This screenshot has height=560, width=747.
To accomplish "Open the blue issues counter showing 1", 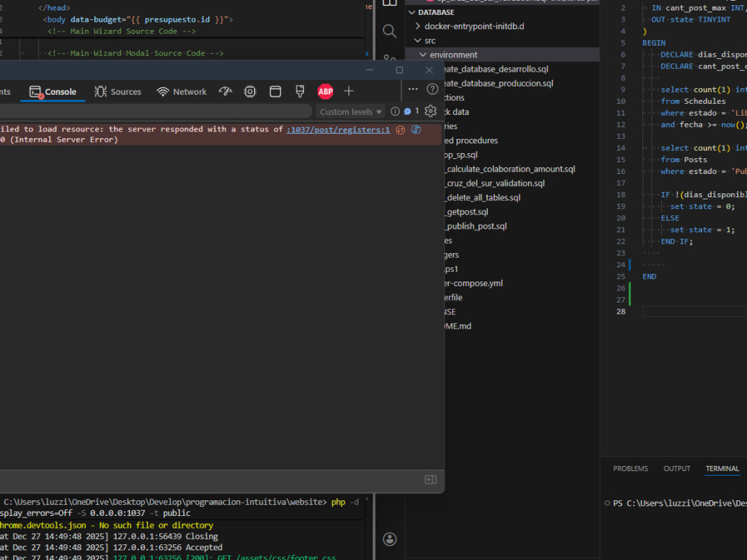I will point(412,111).
